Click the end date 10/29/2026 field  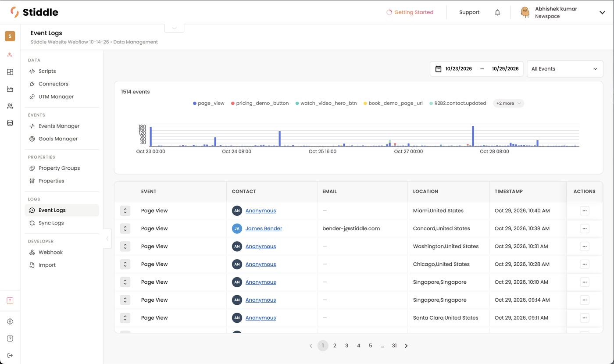(x=505, y=69)
